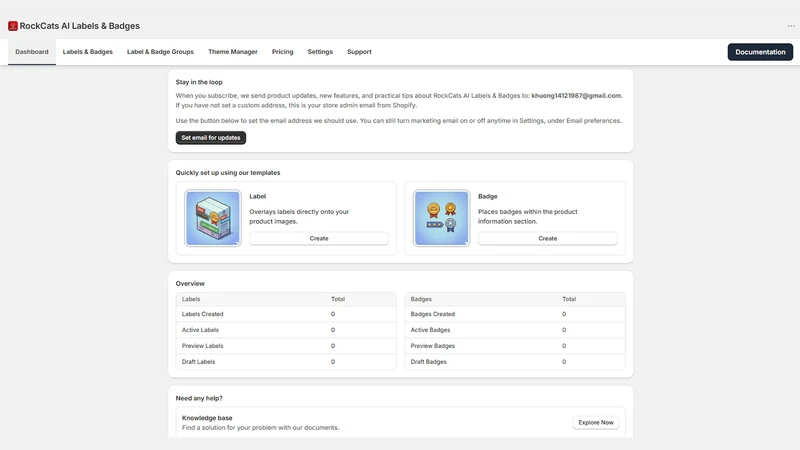This screenshot has width=800, height=450.
Task: Select the Labels Created row
Action: [286, 314]
